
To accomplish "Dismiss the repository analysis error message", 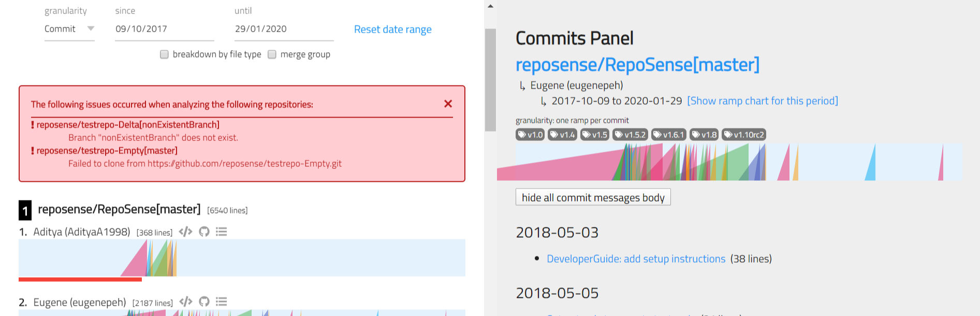I will coord(447,104).
